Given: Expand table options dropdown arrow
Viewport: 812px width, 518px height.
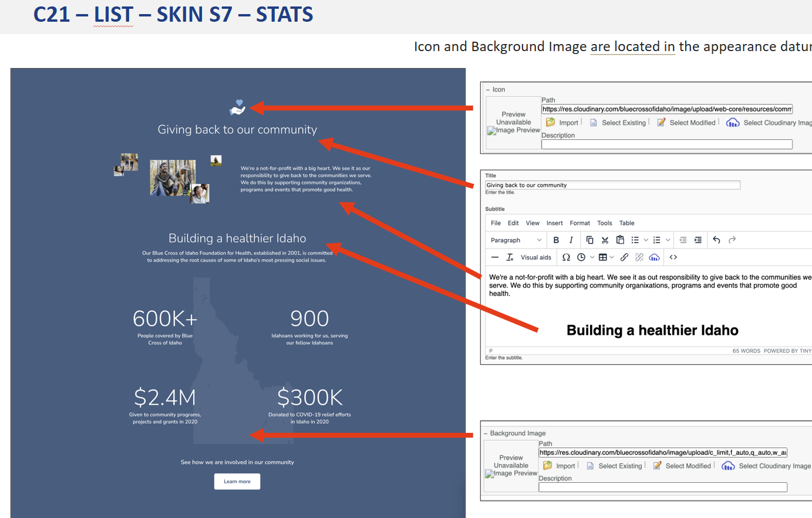Looking at the screenshot, I should pos(612,257).
